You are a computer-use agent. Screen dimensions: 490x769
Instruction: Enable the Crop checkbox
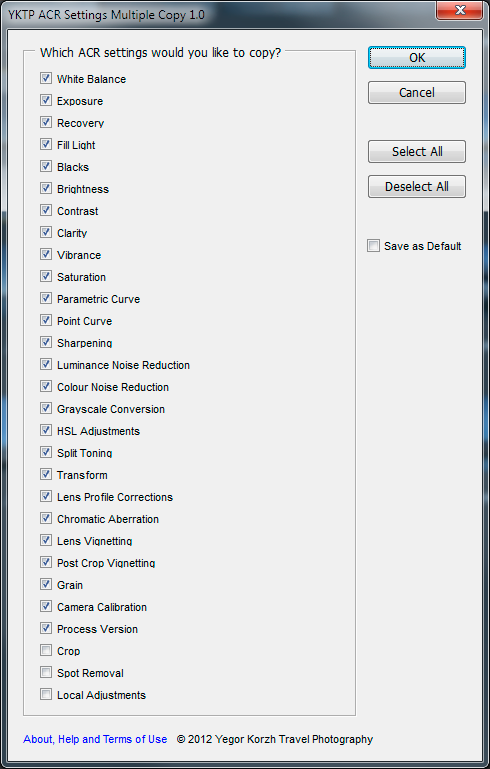click(46, 650)
